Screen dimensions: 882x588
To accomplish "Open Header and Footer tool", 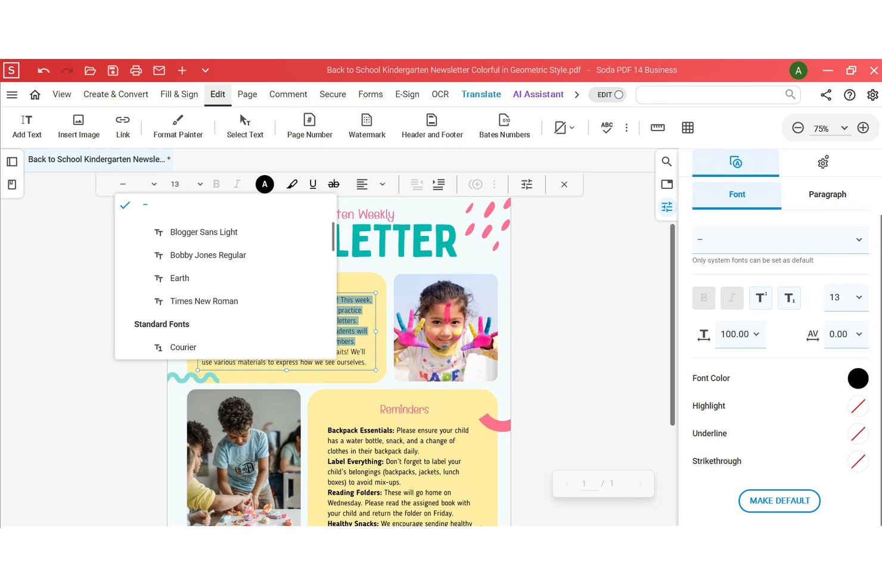I will pyautogui.click(x=432, y=126).
